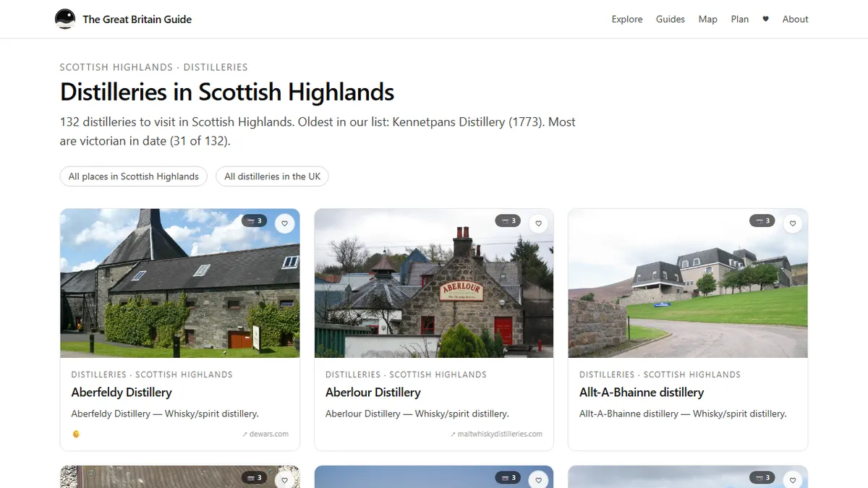Click photo count badge on Allt-A-Bhainne card
Image resolution: width=868 pixels, height=488 pixels.
(x=762, y=221)
